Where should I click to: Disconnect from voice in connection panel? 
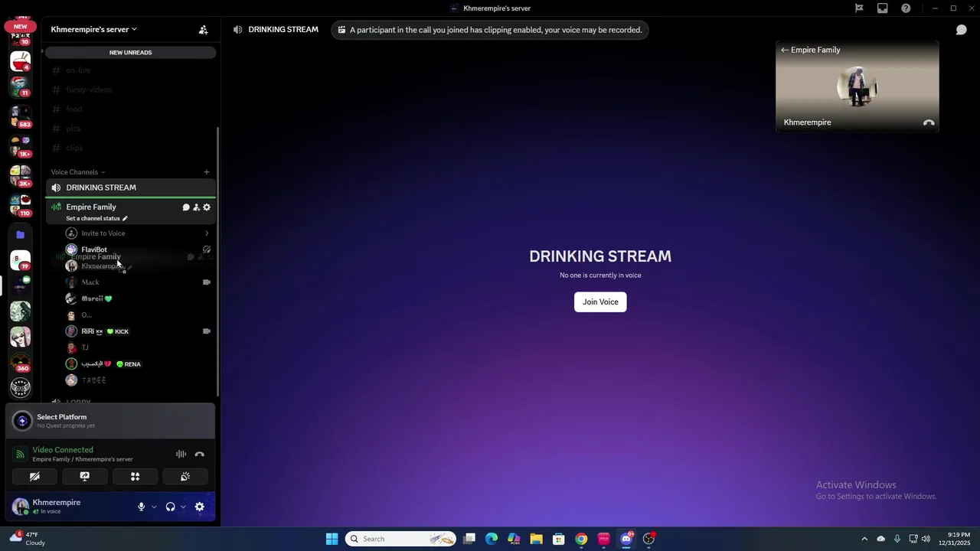pos(200,455)
